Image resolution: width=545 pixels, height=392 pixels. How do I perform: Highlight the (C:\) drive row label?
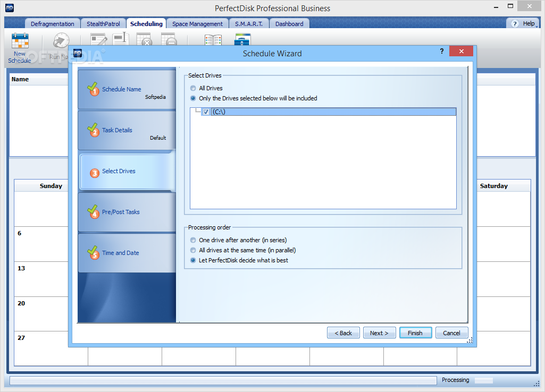pos(219,112)
